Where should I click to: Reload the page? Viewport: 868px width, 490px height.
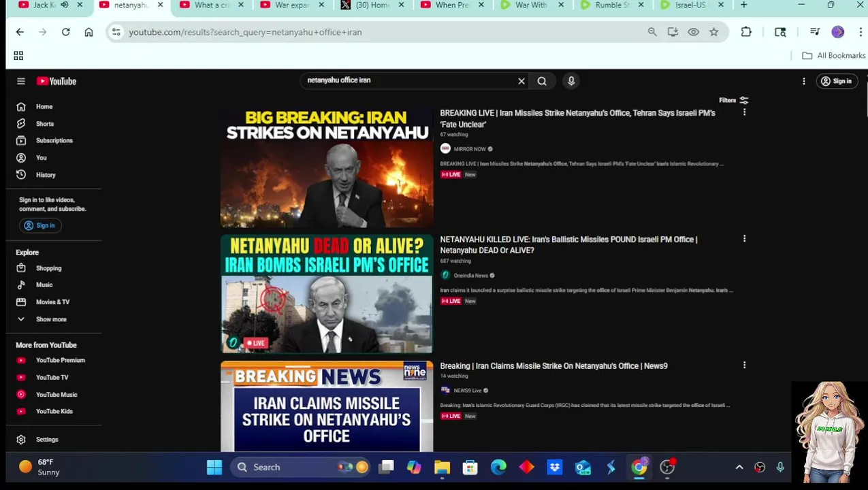click(65, 32)
